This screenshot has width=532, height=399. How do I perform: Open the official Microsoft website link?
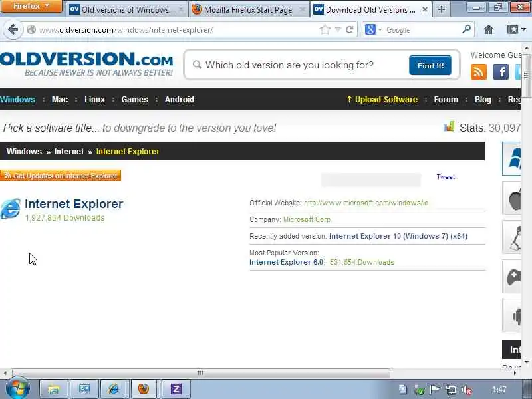366,203
